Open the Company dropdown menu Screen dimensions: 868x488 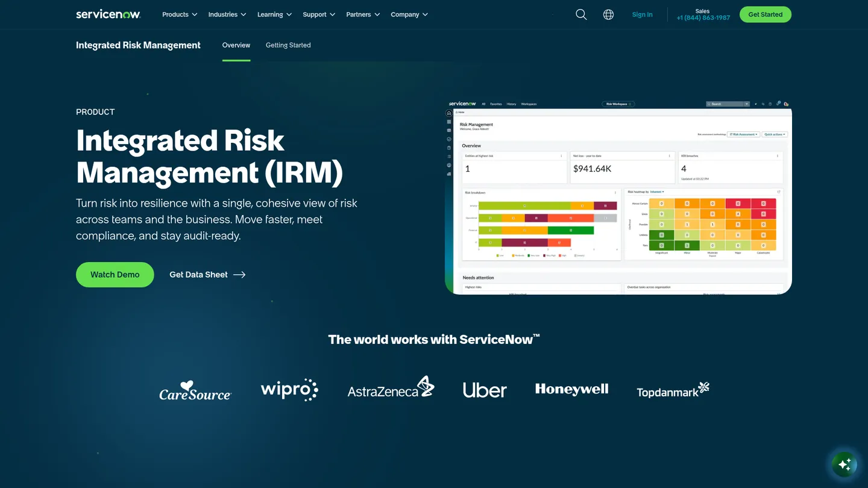409,14
